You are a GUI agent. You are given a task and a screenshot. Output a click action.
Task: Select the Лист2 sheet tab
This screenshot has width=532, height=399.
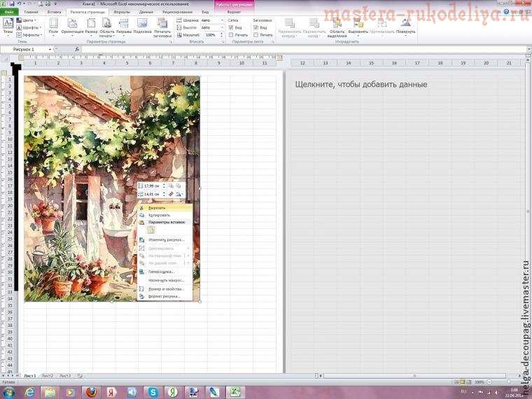tap(47, 376)
